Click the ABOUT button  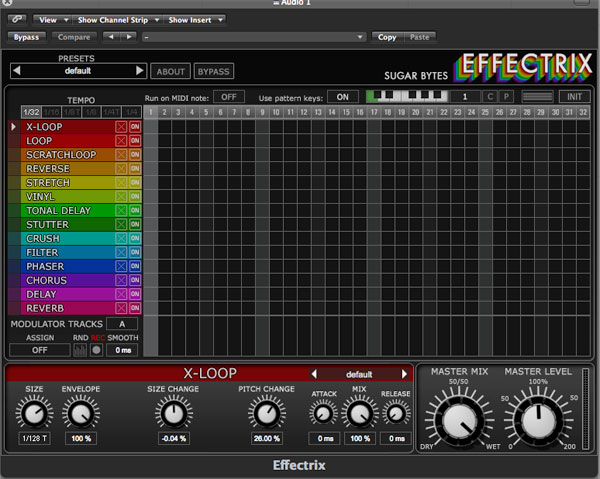point(170,72)
